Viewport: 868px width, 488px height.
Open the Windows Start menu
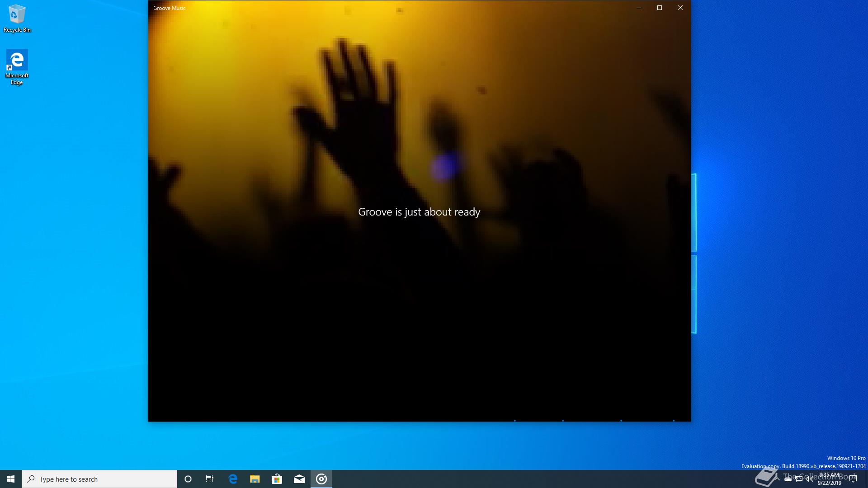pos(11,479)
